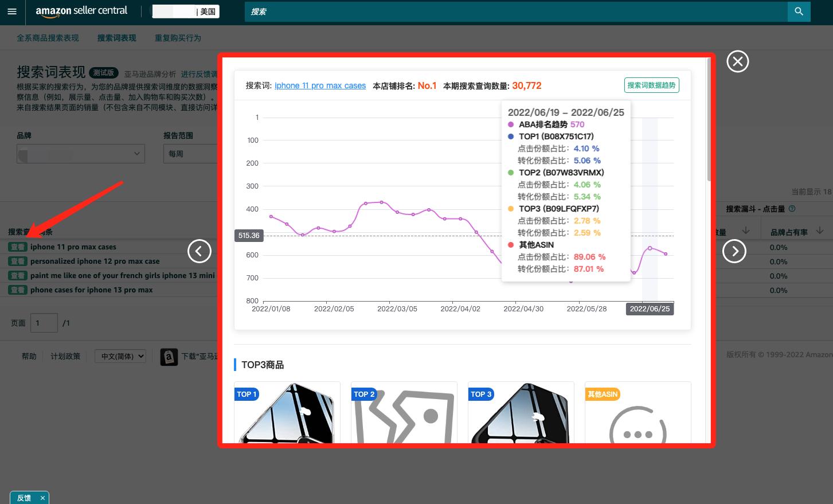This screenshot has height=504, width=833.
Task: Toggle the blue TOP1 (B08X751C17) legend dot
Action: tap(510, 136)
